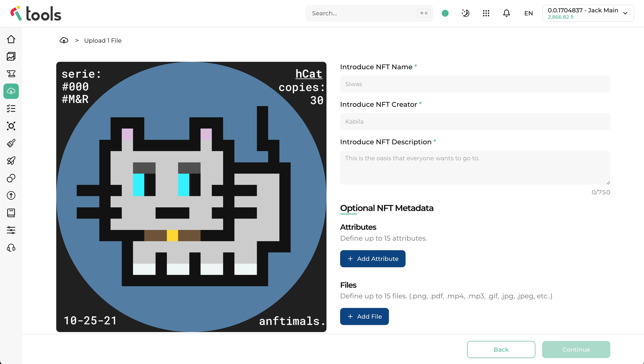Click the sliders settings sidebar icon
644x364 pixels.
point(11,230)
